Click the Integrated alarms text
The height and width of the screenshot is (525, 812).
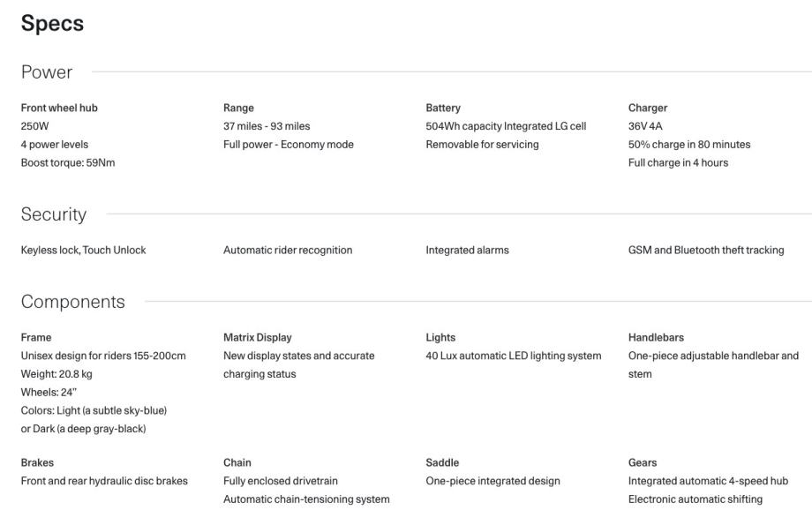click(x=467, y=250)
